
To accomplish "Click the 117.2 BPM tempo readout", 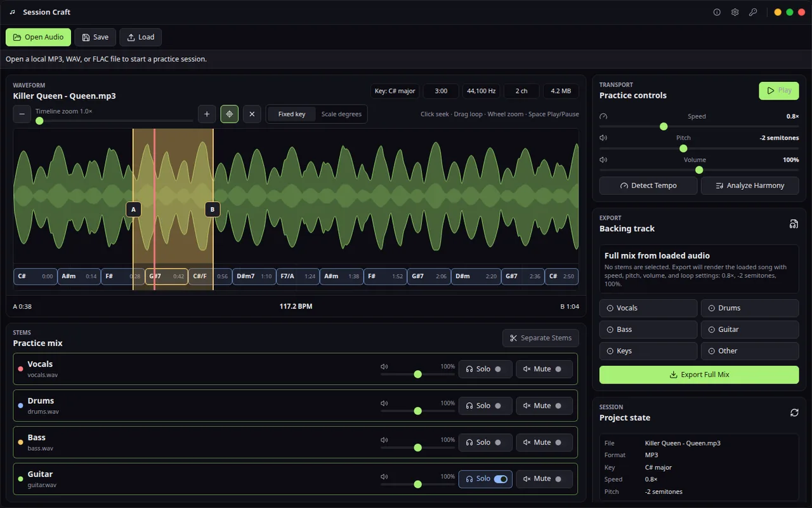I will pyautogui.click(x=296, y=306).
